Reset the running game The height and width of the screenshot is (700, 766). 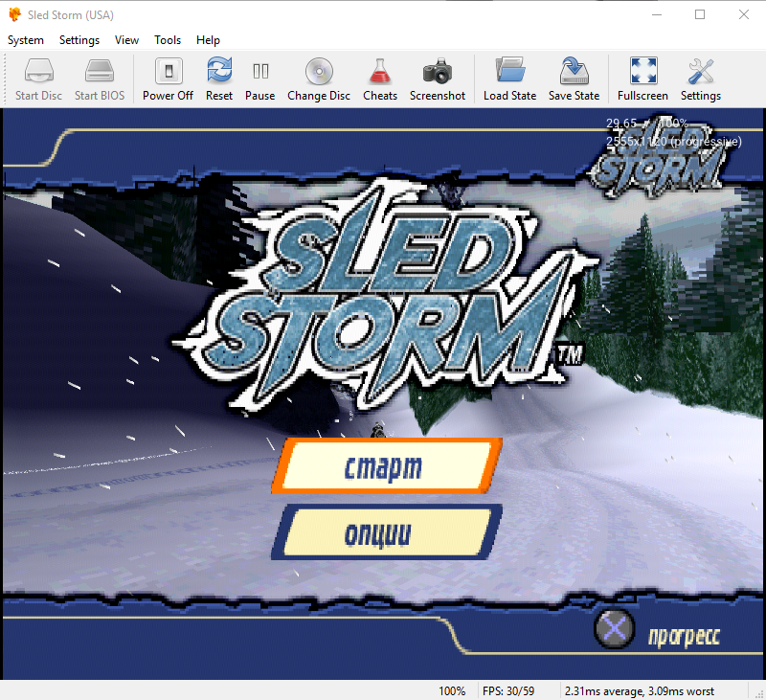coord(219,79)
